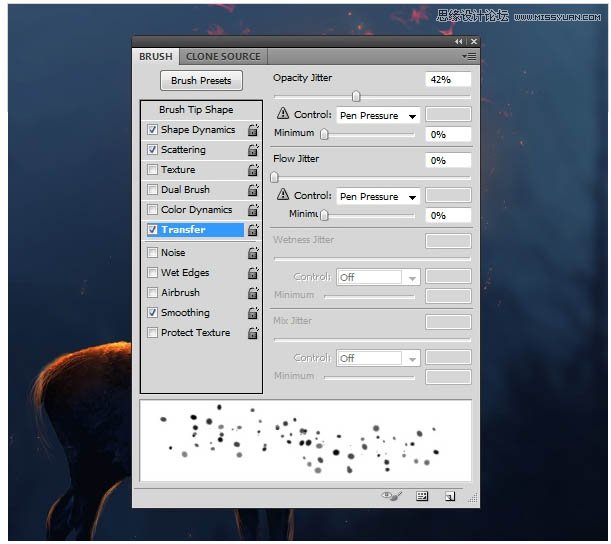Enable the Wet Edges checkbox
This screenshot has width=611, height=544.
152,273
